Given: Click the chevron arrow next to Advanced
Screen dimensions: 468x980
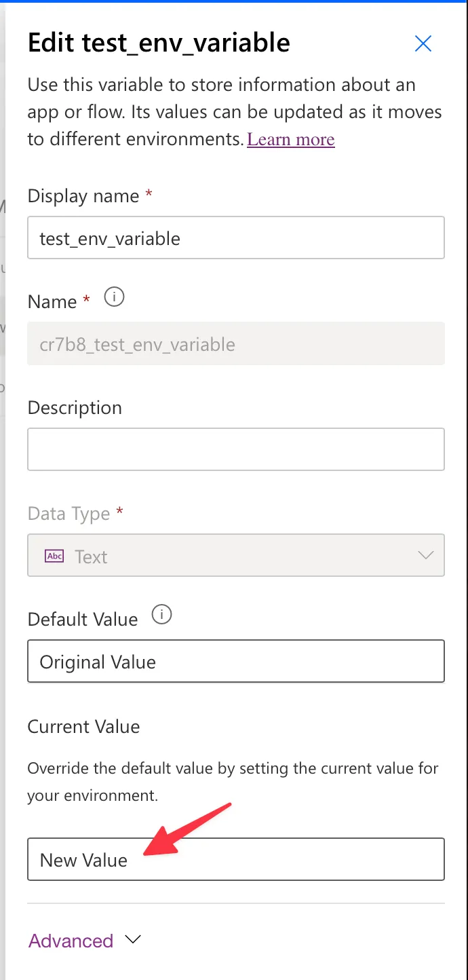Looking at the screenshot, I should (133, 940).
